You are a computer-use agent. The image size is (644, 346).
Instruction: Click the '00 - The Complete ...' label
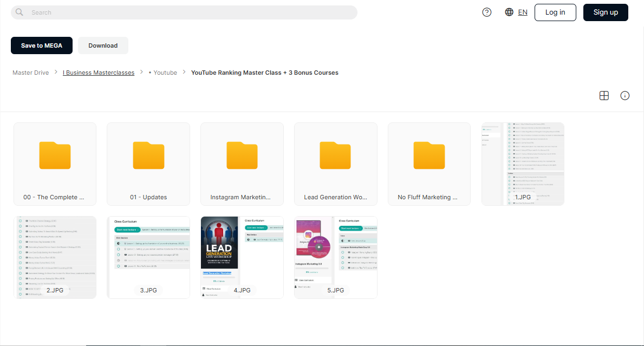coord(54,197)
